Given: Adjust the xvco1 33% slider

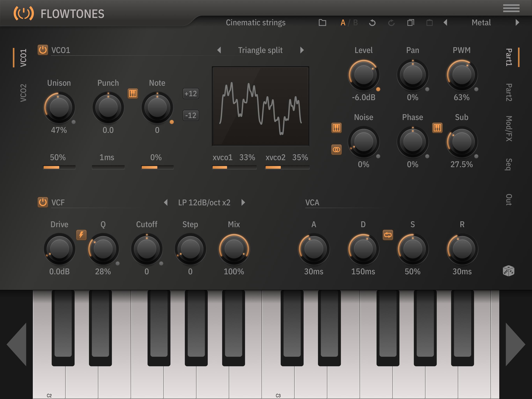Looking at the screenshot, I should click(x=234, y=167).
